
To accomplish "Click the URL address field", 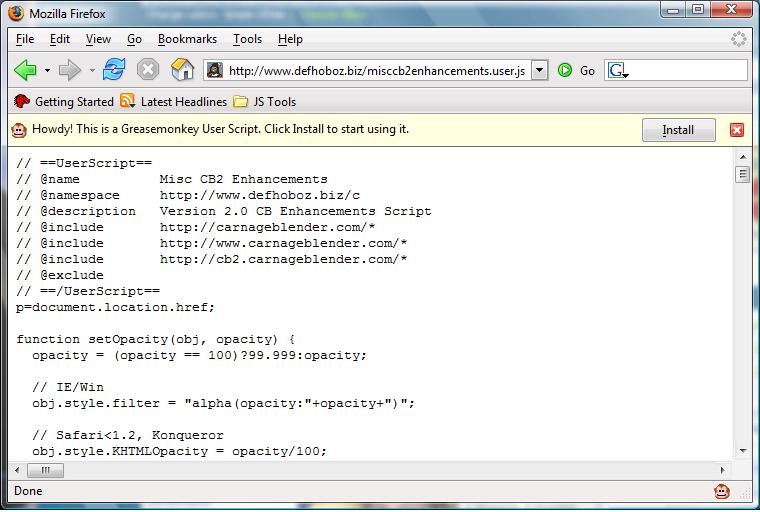I will [x=377, y=71].
